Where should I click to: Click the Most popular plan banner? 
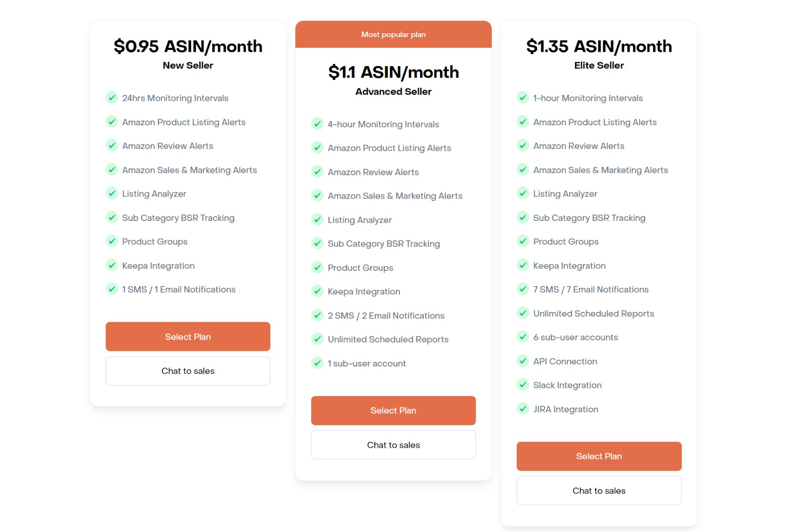pos(393,34)
